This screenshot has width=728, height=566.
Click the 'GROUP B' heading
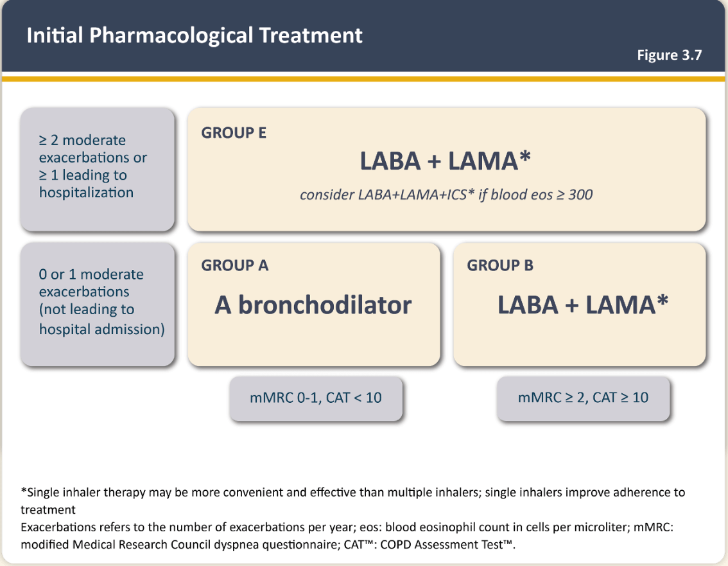(500, 265)
